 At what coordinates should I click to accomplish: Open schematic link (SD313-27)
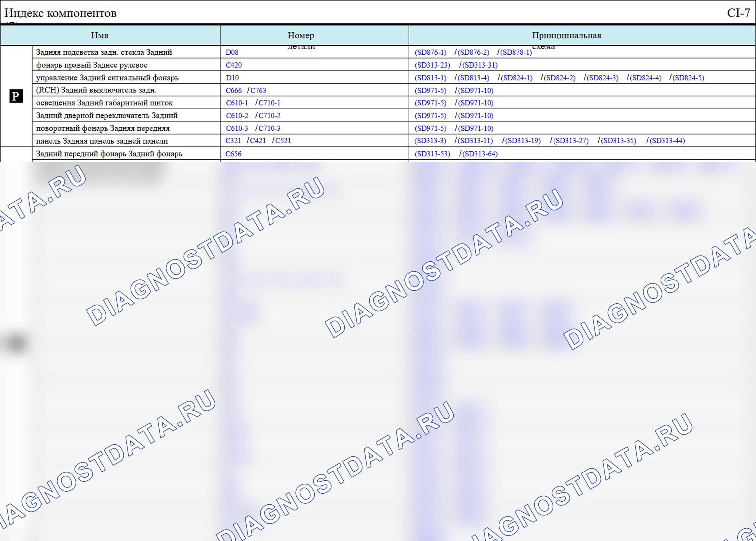click(571, 141)
